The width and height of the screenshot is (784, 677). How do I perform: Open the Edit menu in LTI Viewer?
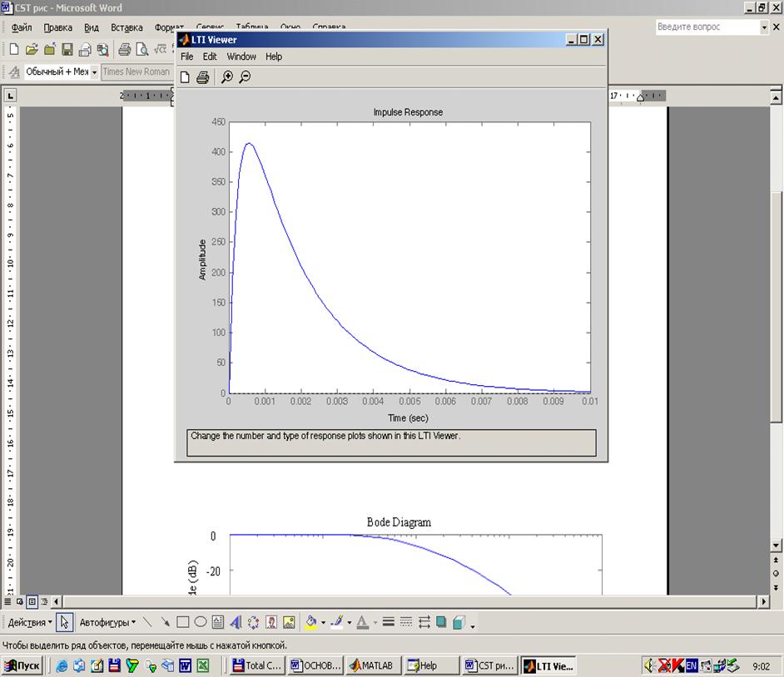point(210,57)
